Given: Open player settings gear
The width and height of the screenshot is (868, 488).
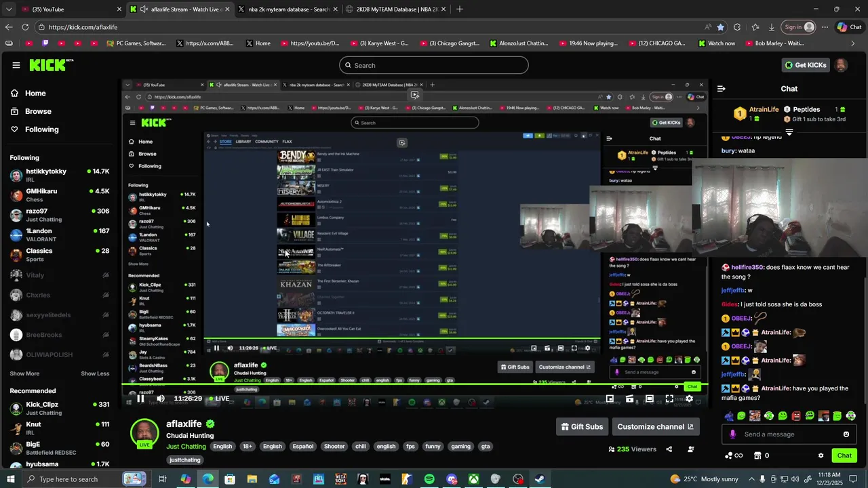Looking at the screenshot, I should (689, 399).
